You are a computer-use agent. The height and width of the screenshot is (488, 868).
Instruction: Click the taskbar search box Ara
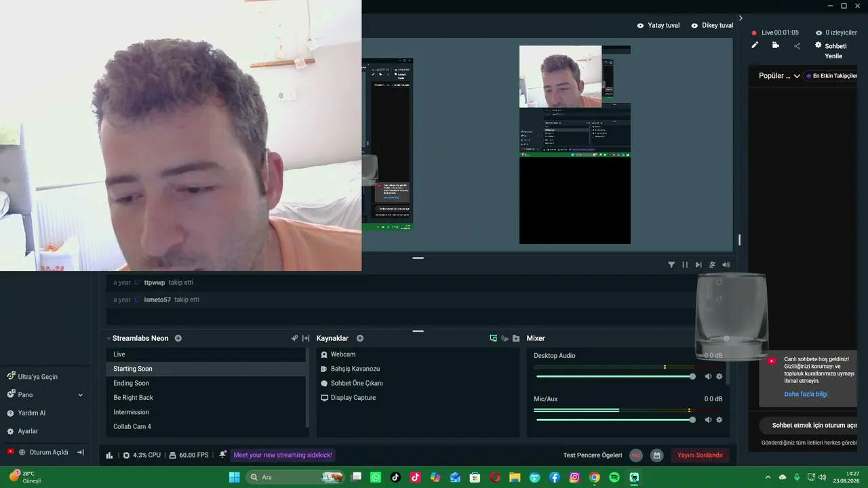click(x=295, y=477)
